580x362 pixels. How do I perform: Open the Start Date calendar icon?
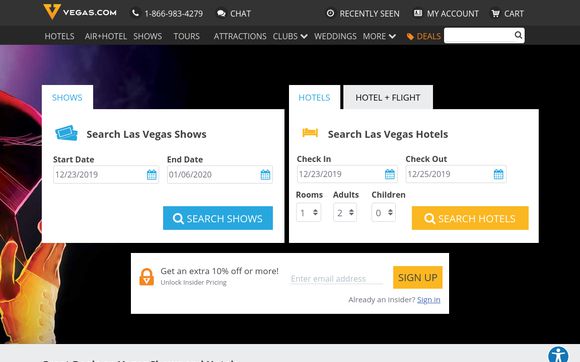[152, 175]
